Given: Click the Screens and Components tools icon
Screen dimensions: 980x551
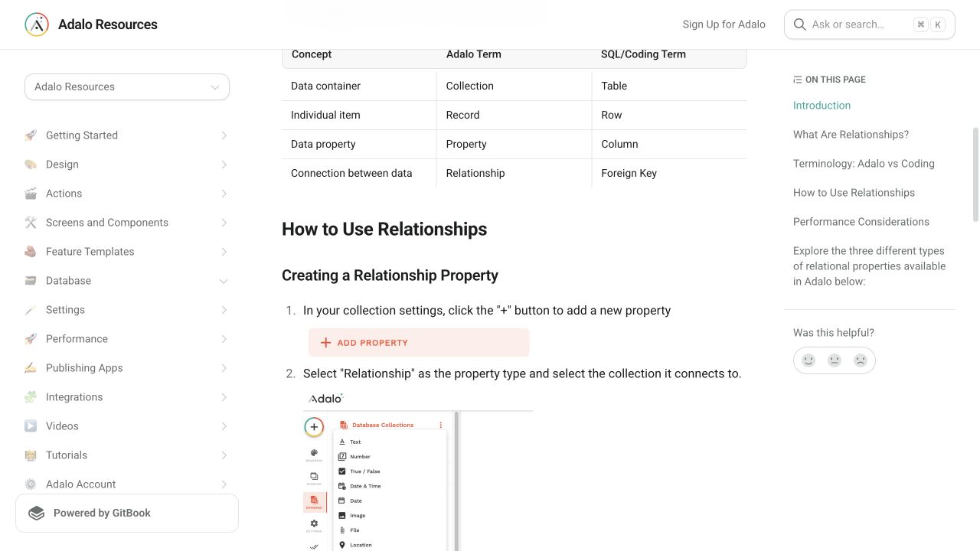Looking at the screenshot, I should tap(31, 223).
